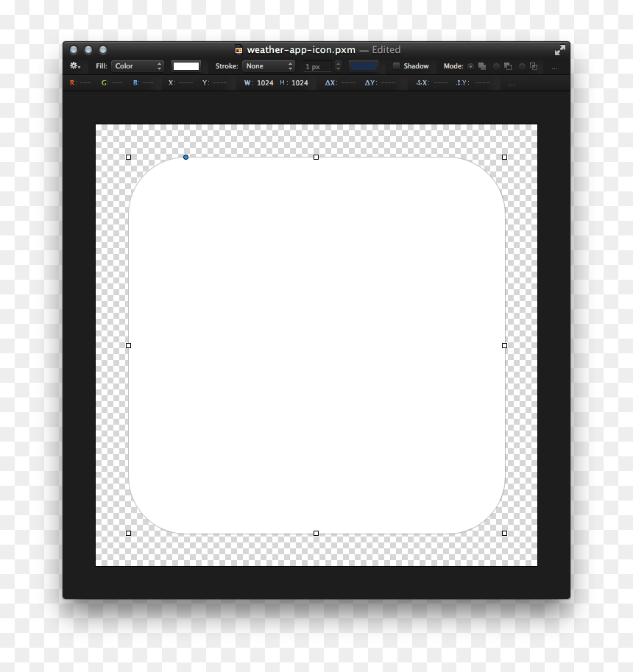Select the first Mode radio button

coord(470,66)
